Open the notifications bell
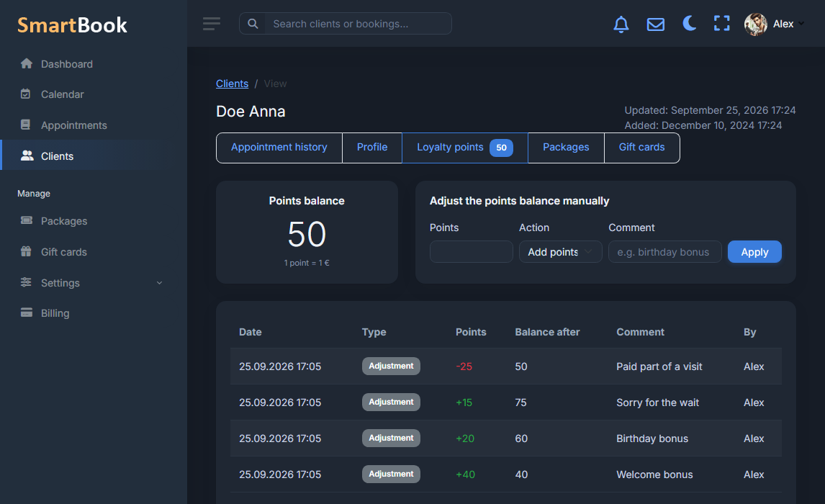Image resolution: width=825 pixels, height=504 pixels. point(621,24)
